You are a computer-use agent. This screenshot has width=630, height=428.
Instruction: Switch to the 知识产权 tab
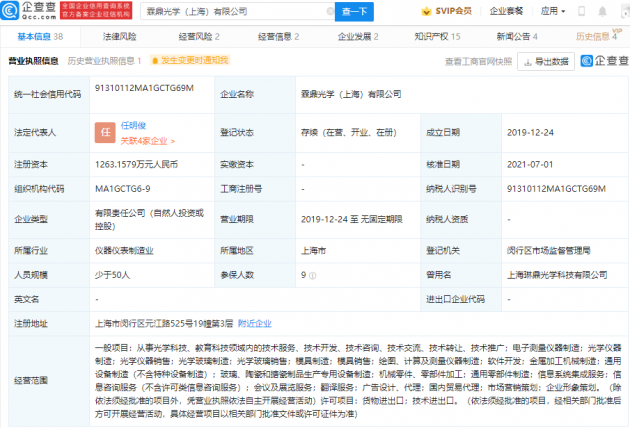(x=437, y=37)
